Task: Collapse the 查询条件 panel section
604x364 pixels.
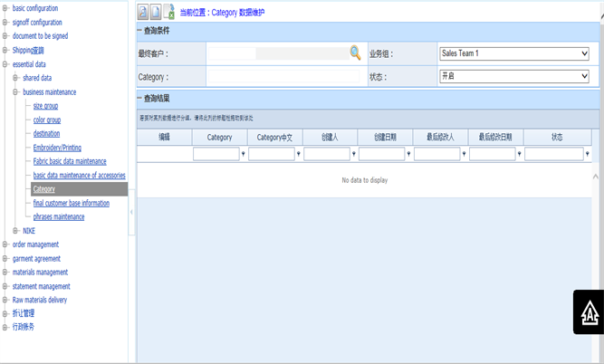Action: coord(139,32)
